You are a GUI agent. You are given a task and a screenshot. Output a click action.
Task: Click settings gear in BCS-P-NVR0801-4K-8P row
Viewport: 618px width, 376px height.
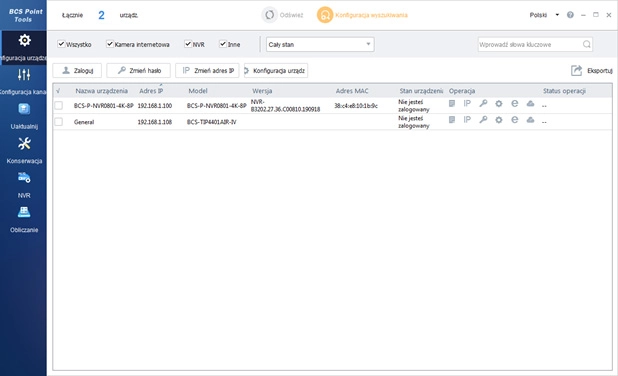(499, 104)
